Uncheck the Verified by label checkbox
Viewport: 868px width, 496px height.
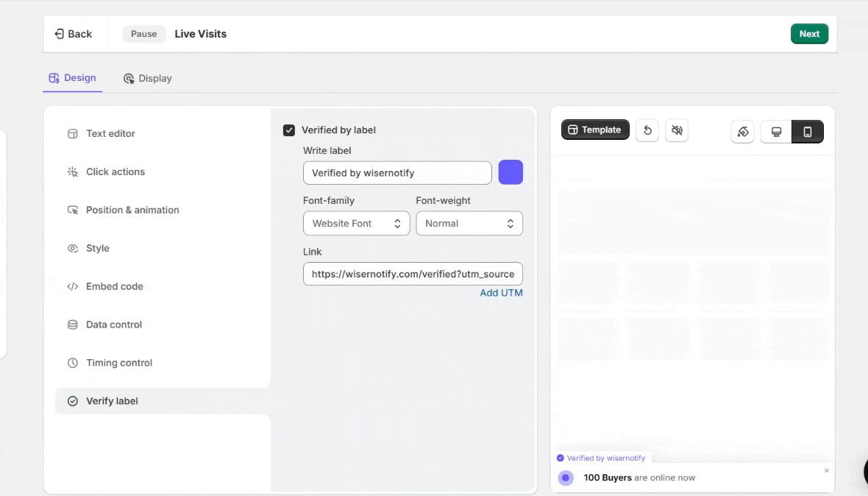pyautogui.click(x=289, y=130)
